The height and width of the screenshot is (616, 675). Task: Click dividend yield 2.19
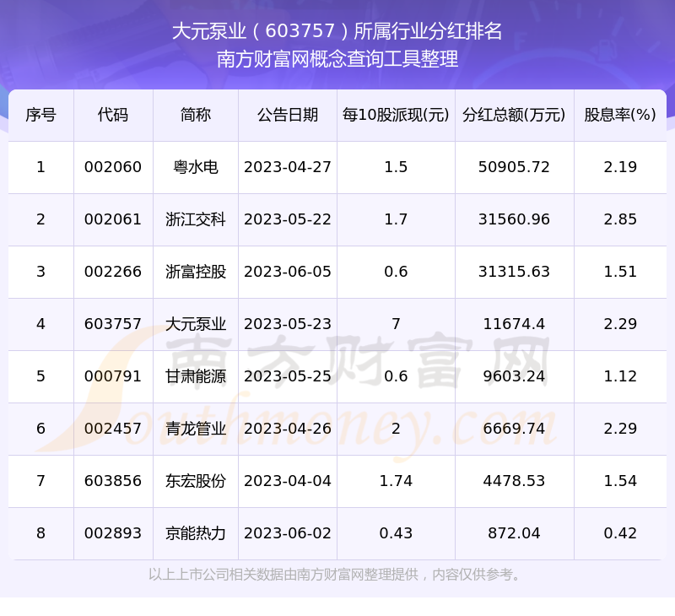620,167
